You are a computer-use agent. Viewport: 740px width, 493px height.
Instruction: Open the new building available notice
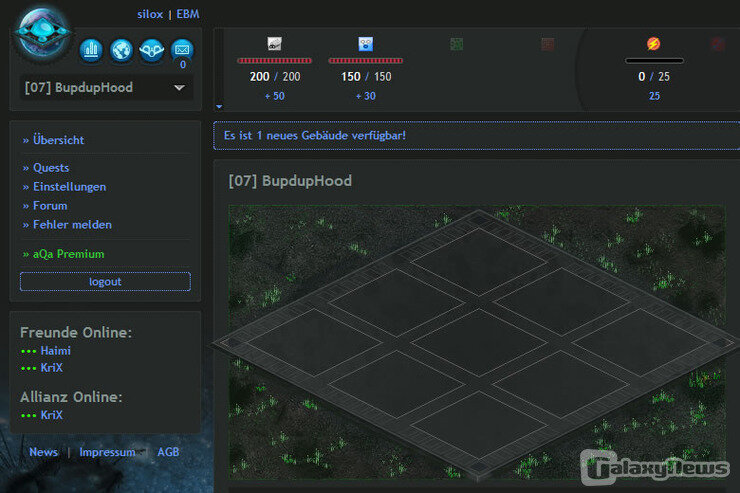[315, 135]
